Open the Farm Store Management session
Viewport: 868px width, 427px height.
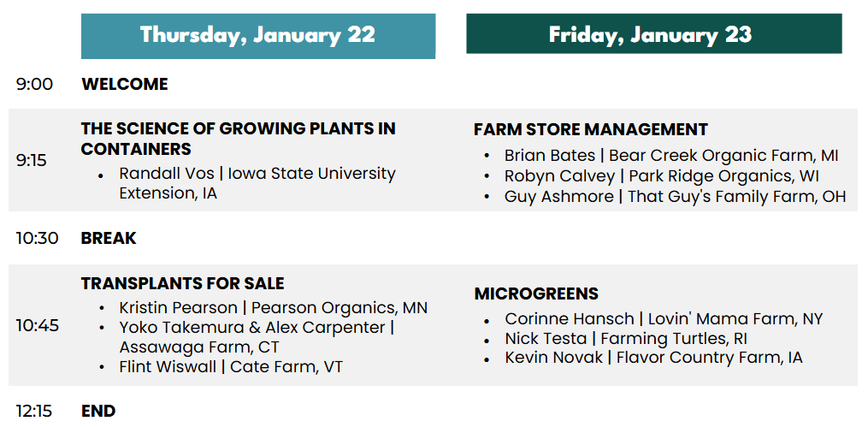click(591, 129)
